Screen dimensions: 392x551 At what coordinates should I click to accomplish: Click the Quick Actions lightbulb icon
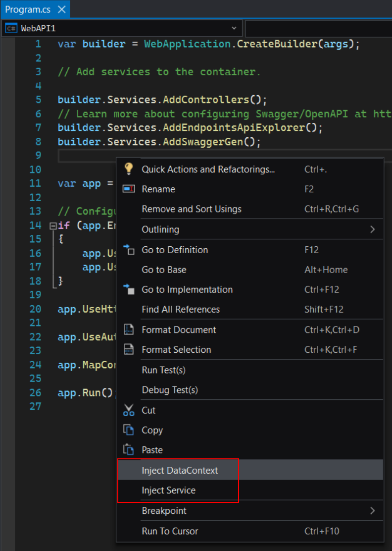[x=129, y=168]
